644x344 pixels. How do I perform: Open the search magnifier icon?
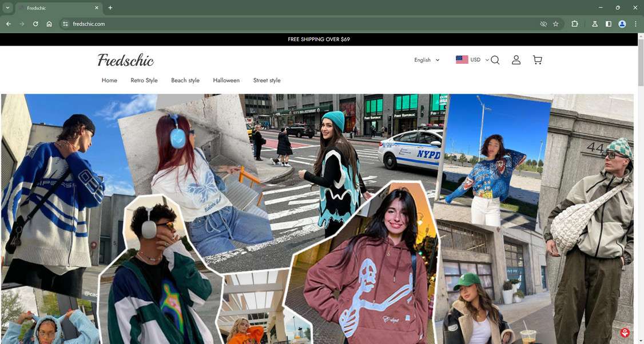pyautogui.click(x=495, y=61)
